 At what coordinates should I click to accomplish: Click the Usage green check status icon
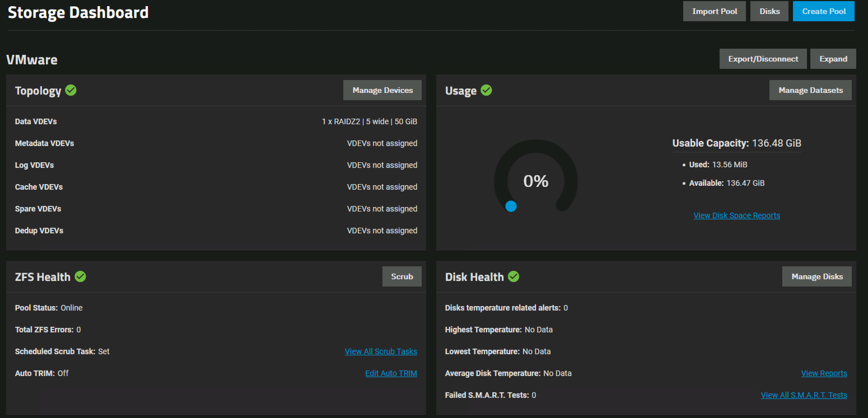click(x=486, y=90)
